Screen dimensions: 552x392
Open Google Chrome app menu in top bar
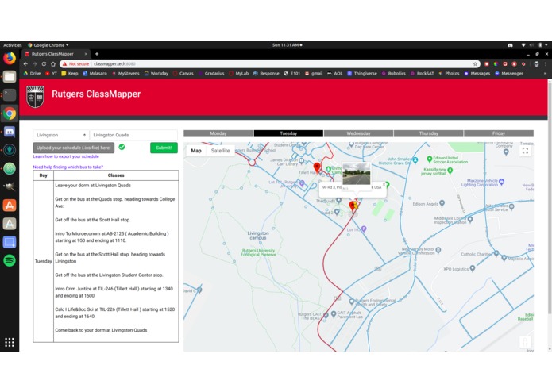(x=48, y=45)
